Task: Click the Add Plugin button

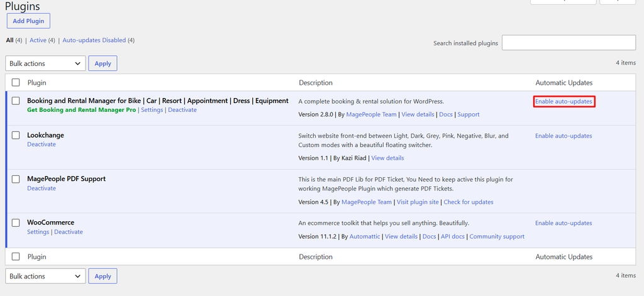Action: (28, 21)
